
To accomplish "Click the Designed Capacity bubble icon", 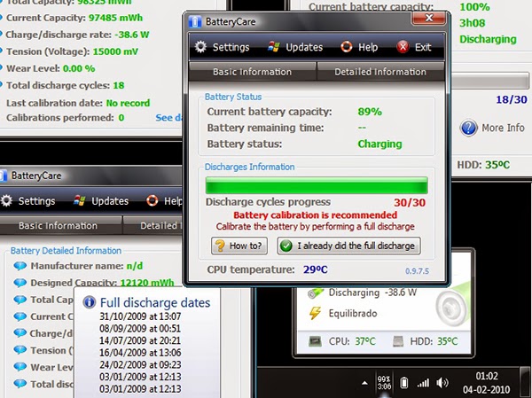I will (x=20, y=283).
